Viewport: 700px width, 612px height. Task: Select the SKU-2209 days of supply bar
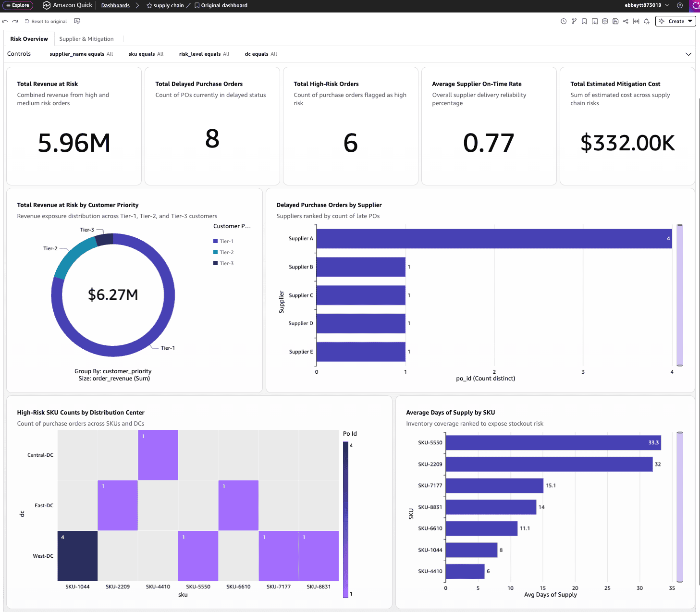(x=549, y=464)
